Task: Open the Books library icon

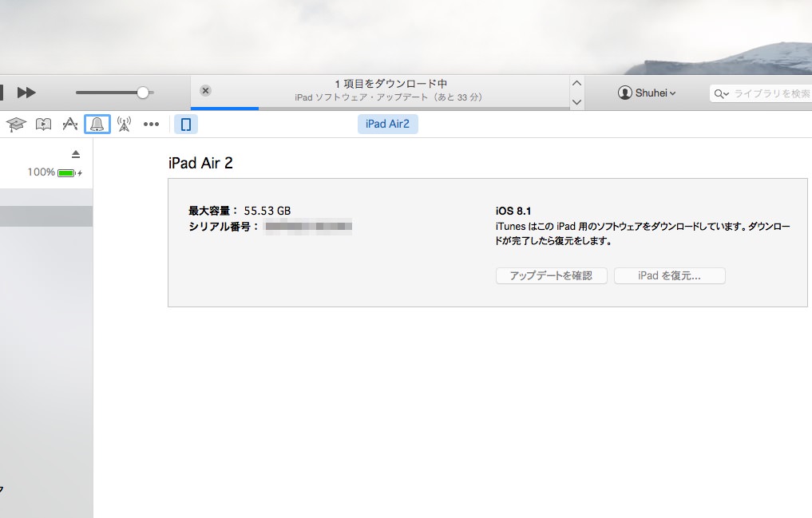Action: [x=43, y=125]
